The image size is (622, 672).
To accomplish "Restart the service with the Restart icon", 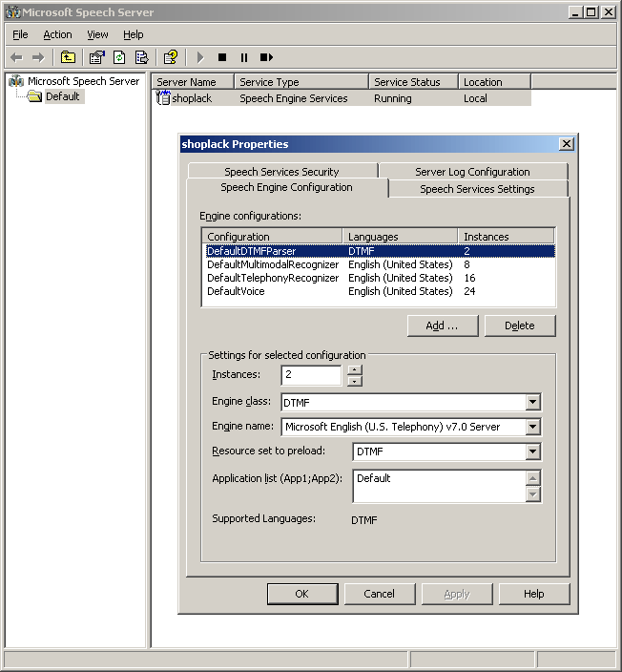I will pyautogui.click(x=266, y=57).
